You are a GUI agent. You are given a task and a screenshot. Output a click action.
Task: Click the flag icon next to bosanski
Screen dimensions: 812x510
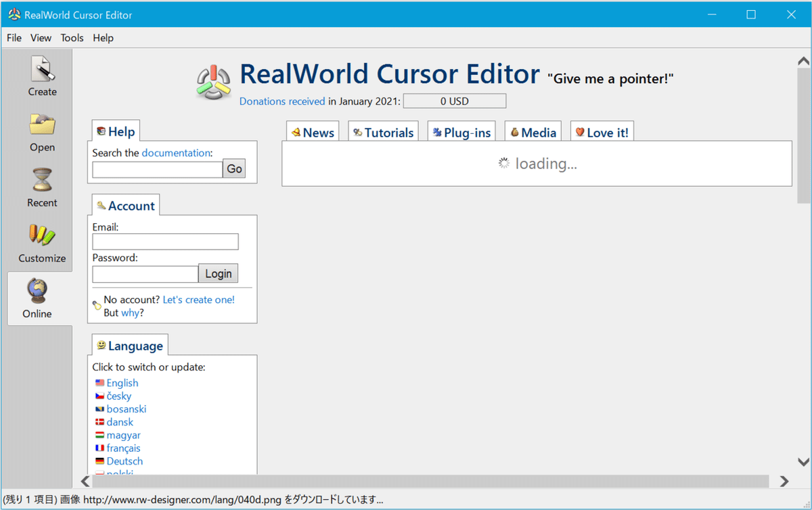point(100,409)
